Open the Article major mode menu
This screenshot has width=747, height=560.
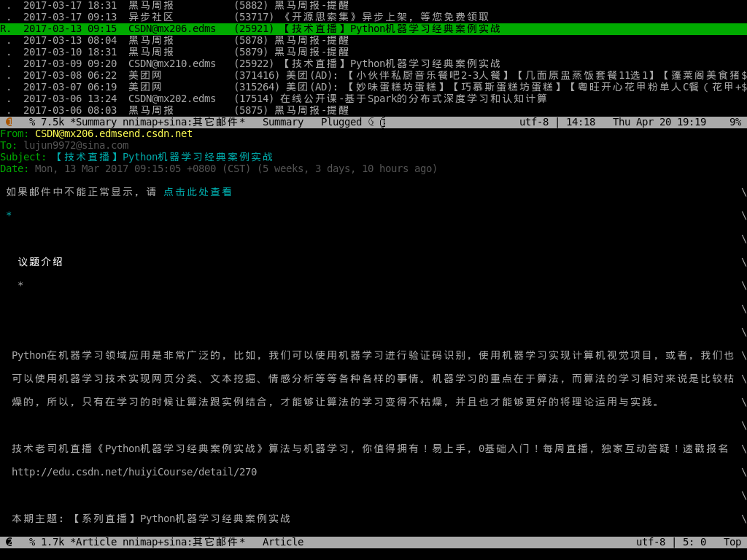(x=282, y=542)
